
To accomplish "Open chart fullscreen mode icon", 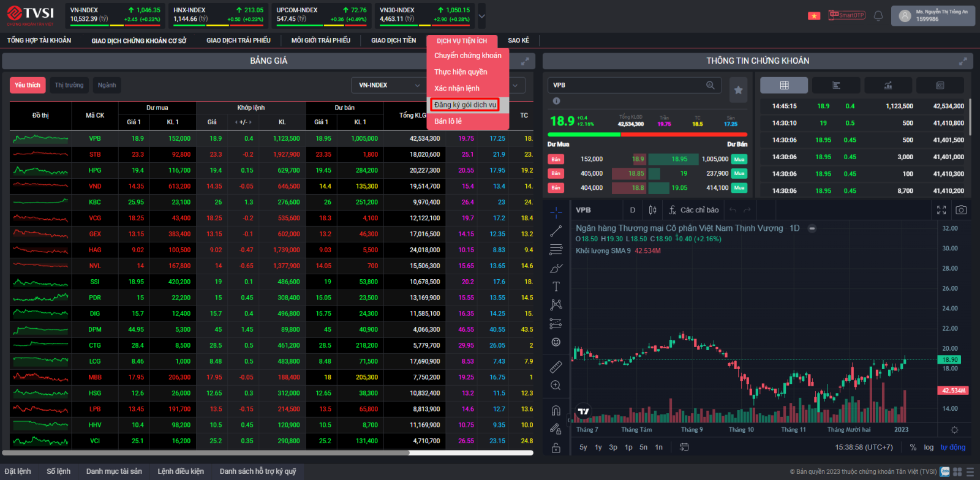I will (941, 210).
